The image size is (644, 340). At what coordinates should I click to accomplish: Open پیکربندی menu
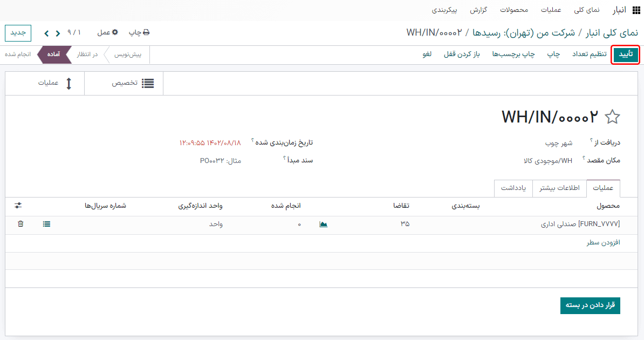coord(444,10)
